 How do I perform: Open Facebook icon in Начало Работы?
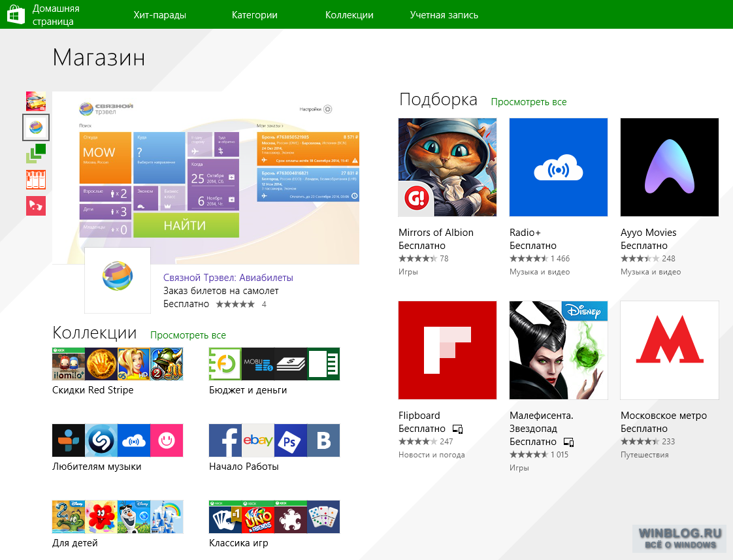(x=225, y=440)
